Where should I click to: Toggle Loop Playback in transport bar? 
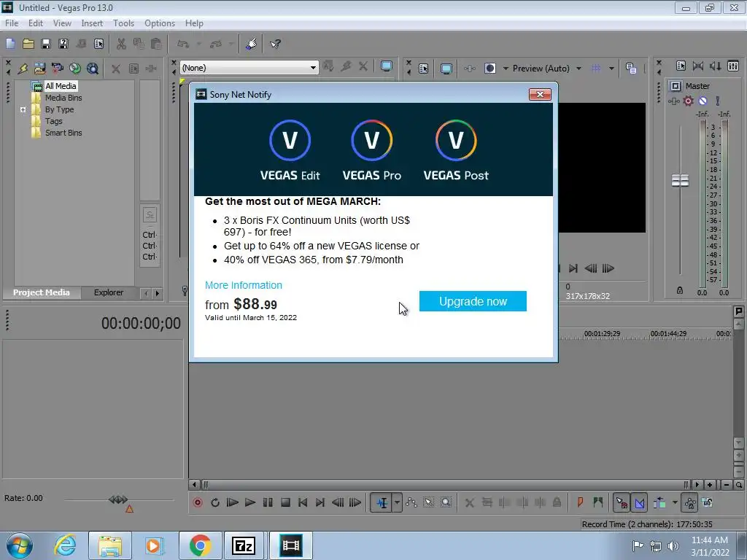pos(215,502)
